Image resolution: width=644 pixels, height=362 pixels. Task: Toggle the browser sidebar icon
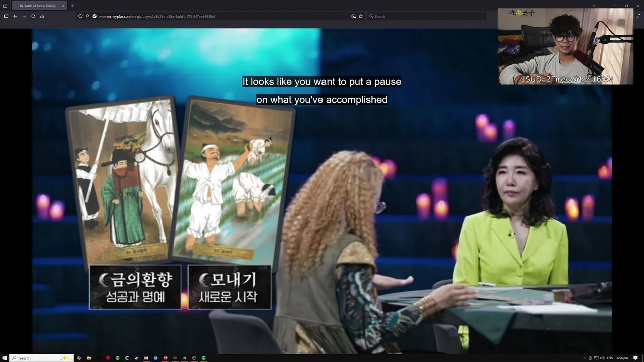click(6, 16)
